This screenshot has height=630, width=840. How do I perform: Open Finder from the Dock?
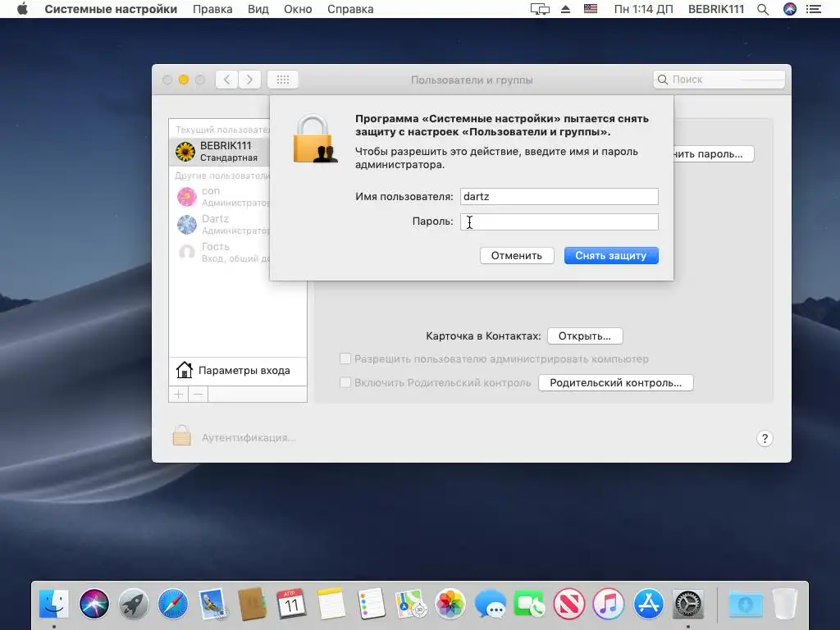pyautogui.click(x=54, y=604)
